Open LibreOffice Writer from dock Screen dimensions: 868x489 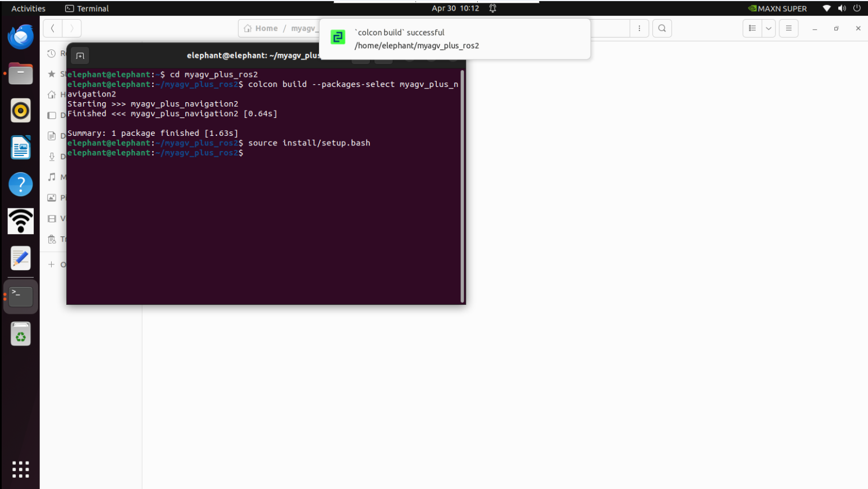21,148
